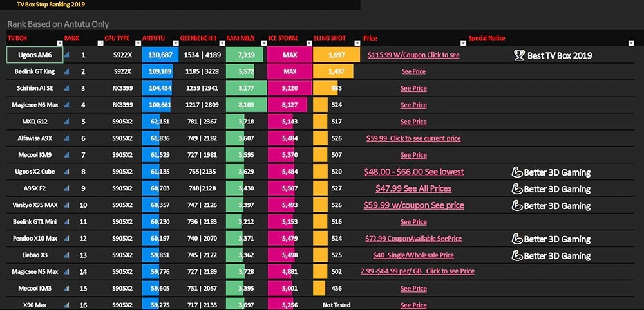
Task: Click the rank bar icon for Elebao X3
Action: click(x=67, y=255)
